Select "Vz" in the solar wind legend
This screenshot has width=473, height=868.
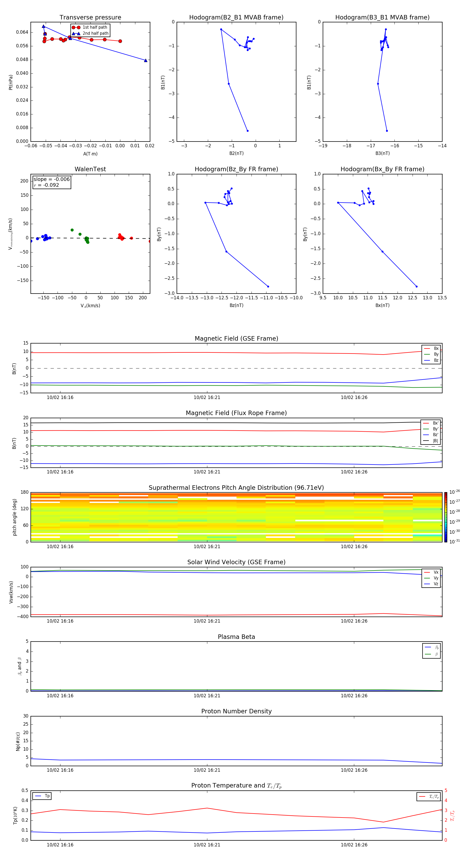click(x=431, y=584)
